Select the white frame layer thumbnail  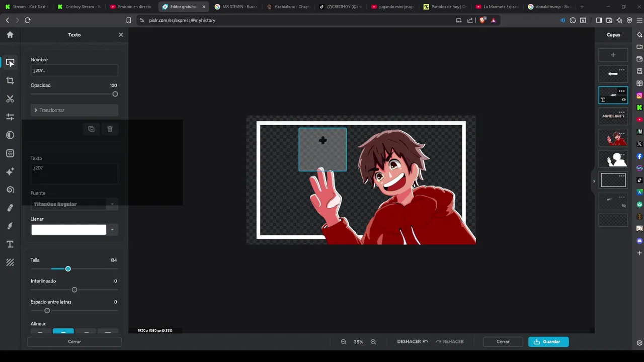pyautogui.click(x=613, y=179)
